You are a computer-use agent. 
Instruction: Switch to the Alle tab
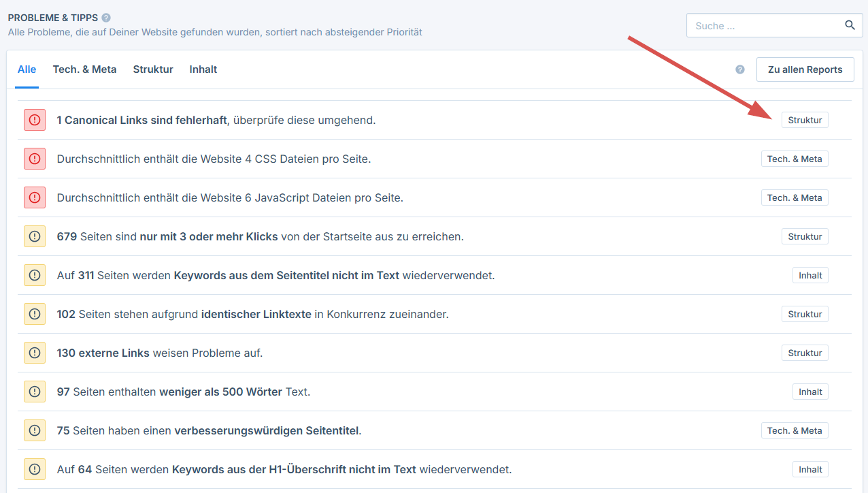(27, 69)
